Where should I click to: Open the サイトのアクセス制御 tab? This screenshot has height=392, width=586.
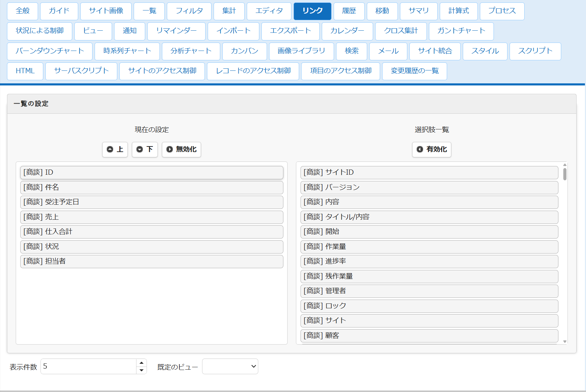162,71
